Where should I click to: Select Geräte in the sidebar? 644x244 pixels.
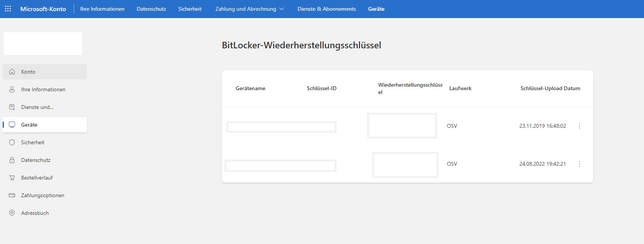tap(45, 125)
